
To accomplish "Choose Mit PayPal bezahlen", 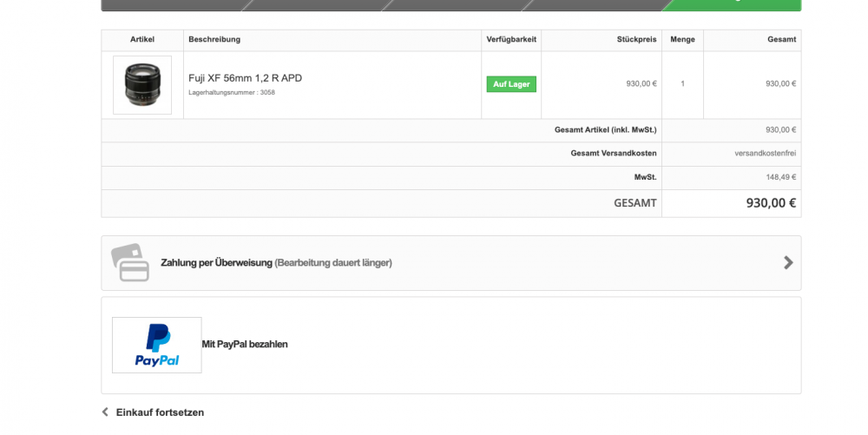I will point(245,344).
